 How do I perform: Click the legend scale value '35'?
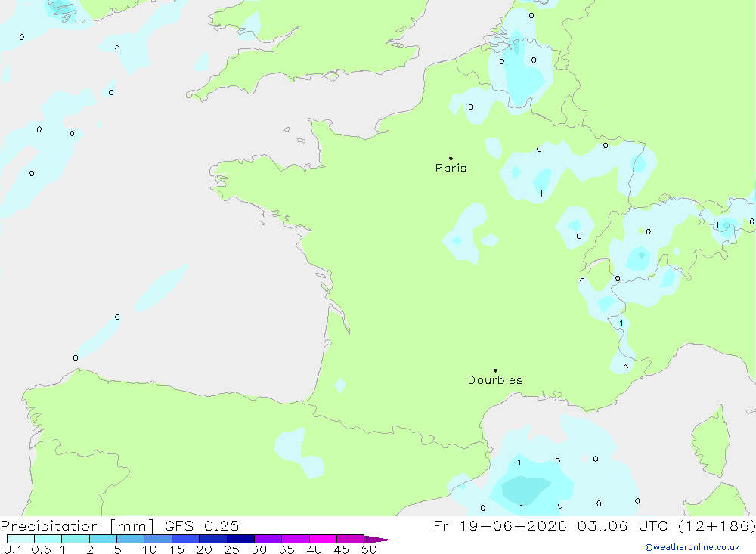pyautogui.click(x=287, y=549)
